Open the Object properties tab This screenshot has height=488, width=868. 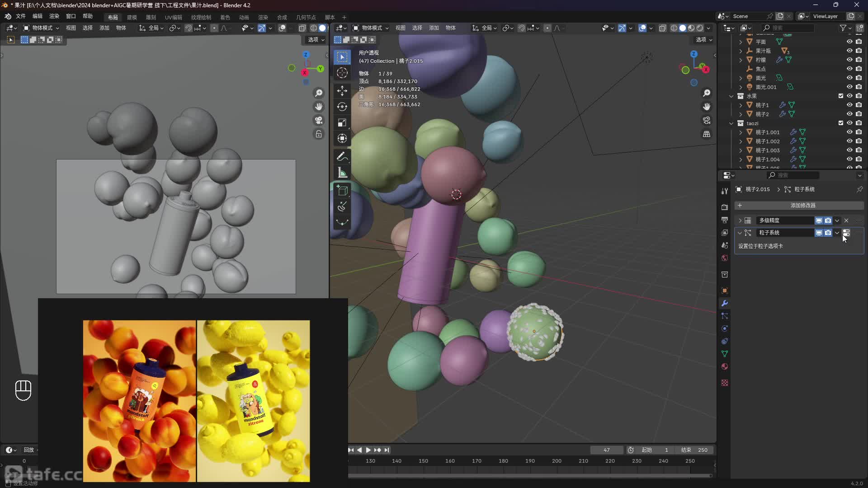click(x=725, y=291)
